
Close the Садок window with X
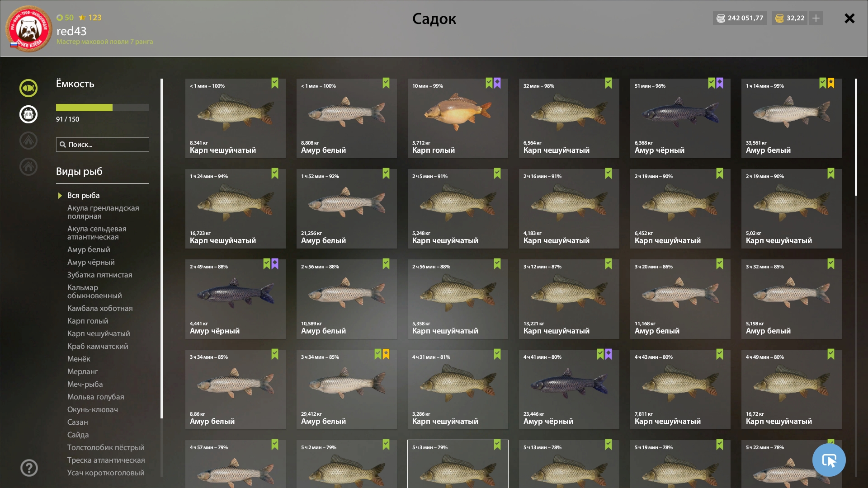coord(849,18)
